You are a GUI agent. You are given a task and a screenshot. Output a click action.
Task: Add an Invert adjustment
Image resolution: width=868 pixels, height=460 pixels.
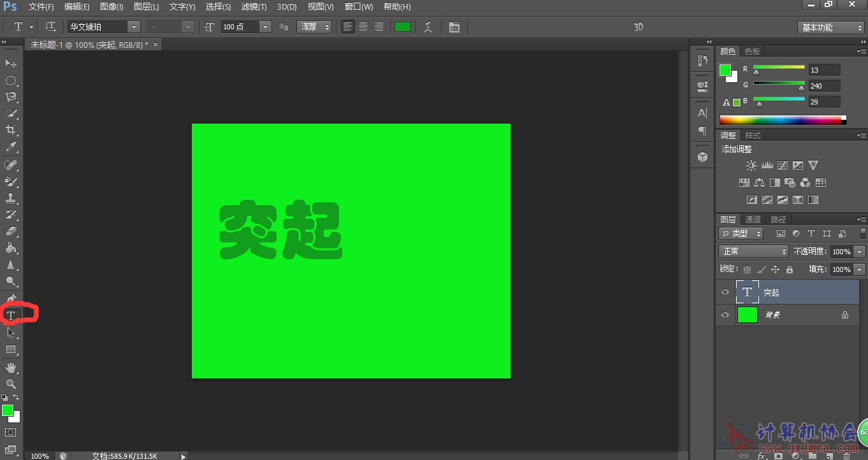751,199
